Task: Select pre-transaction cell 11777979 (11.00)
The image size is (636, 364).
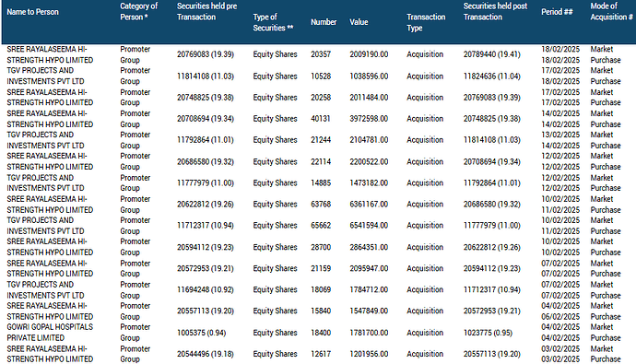Action: (206, 182)
